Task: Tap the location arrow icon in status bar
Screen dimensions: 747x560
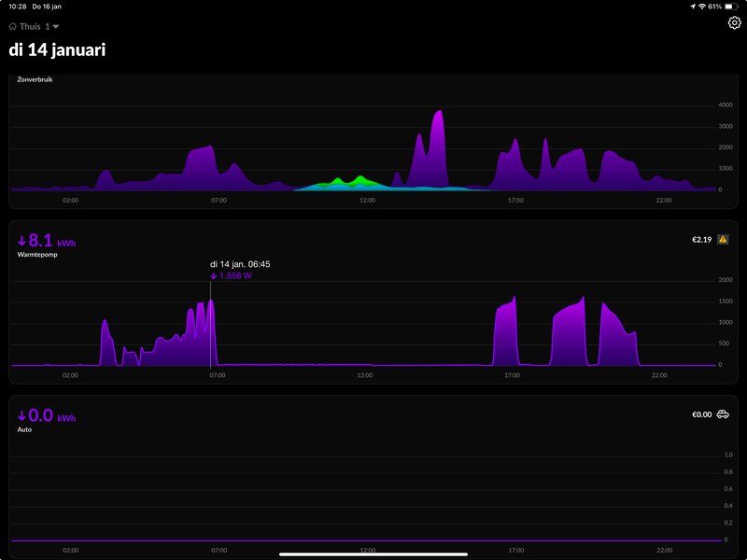Action: (693, 7)
